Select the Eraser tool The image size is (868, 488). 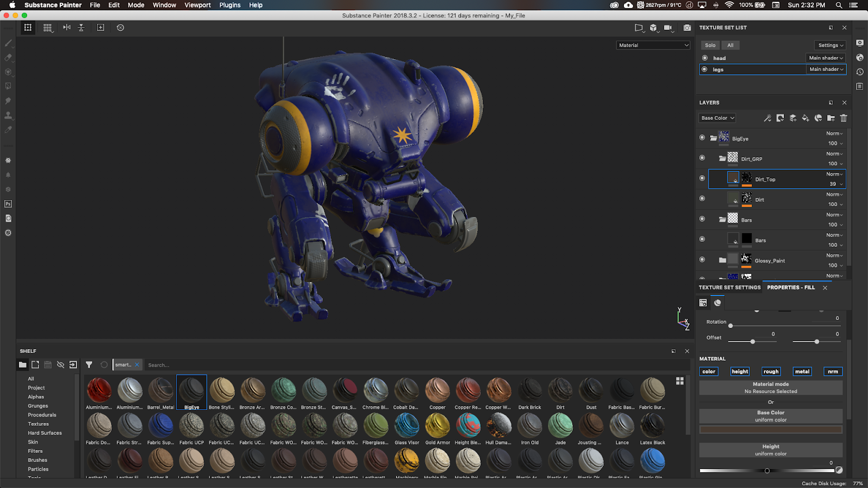(x=8, y=57)
